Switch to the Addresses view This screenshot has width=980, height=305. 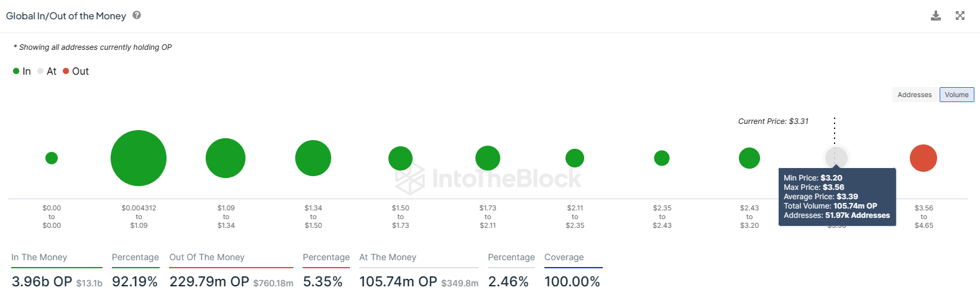click(x=914, y=95)
